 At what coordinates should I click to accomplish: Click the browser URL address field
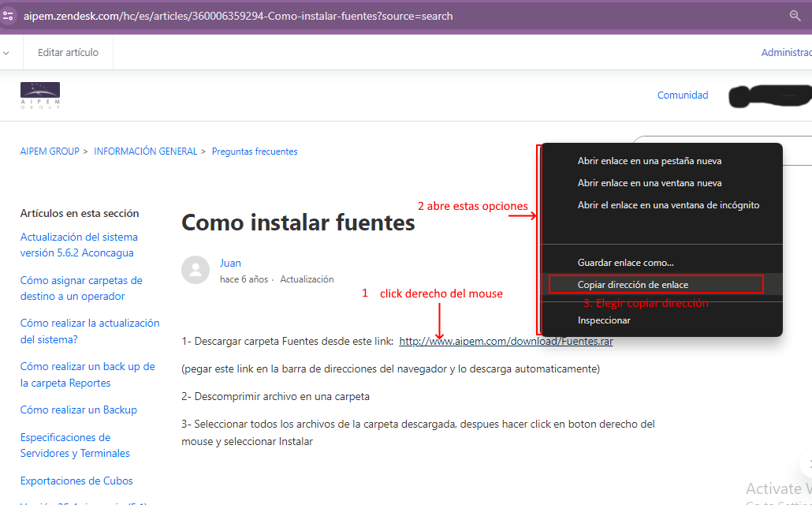(238, 16)
